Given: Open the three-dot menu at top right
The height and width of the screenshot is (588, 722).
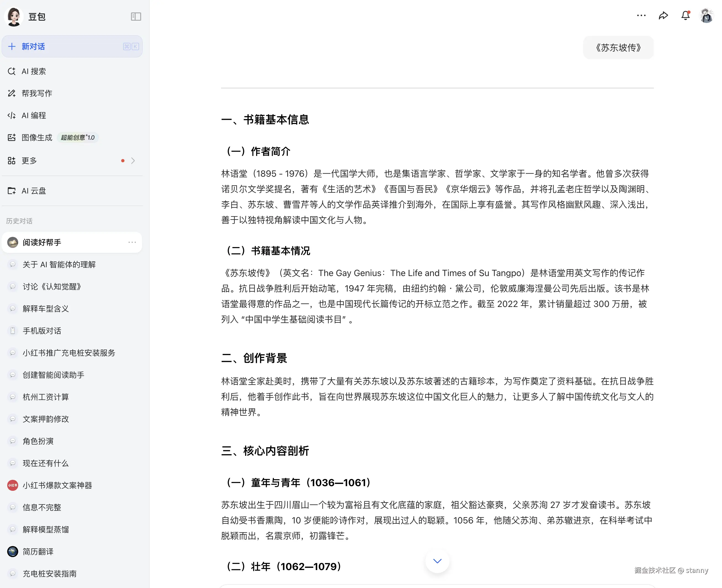Looking at the screenshot, I should (x=641, y=15).
